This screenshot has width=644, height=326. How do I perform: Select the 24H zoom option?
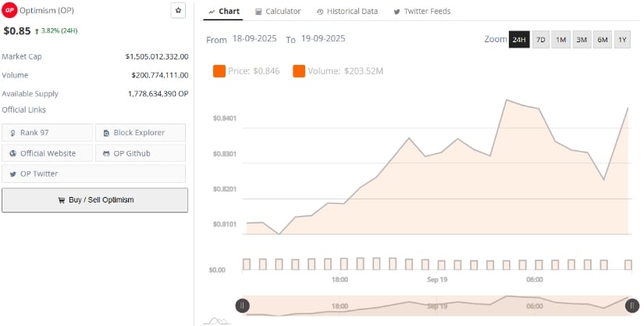click(519, 39)
